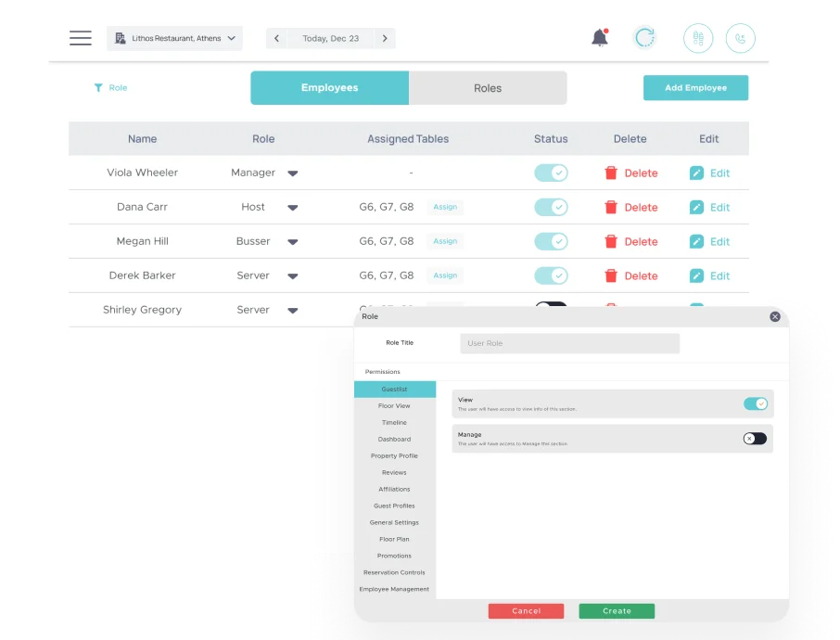Screen dimensions: 840x640
Task: Click edit pencil icon for Dana Carr
Action: 696,207
